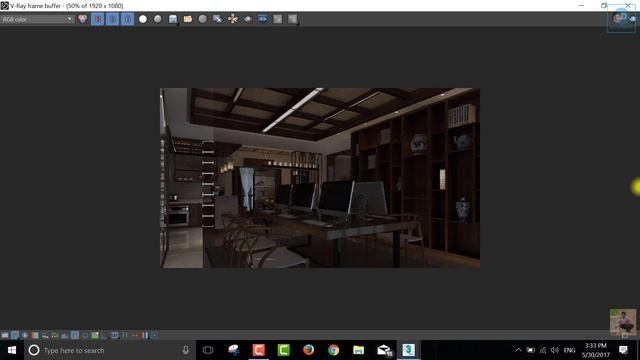Toggle use pixel aspect
640x360 pixels.
pos(125,335)
